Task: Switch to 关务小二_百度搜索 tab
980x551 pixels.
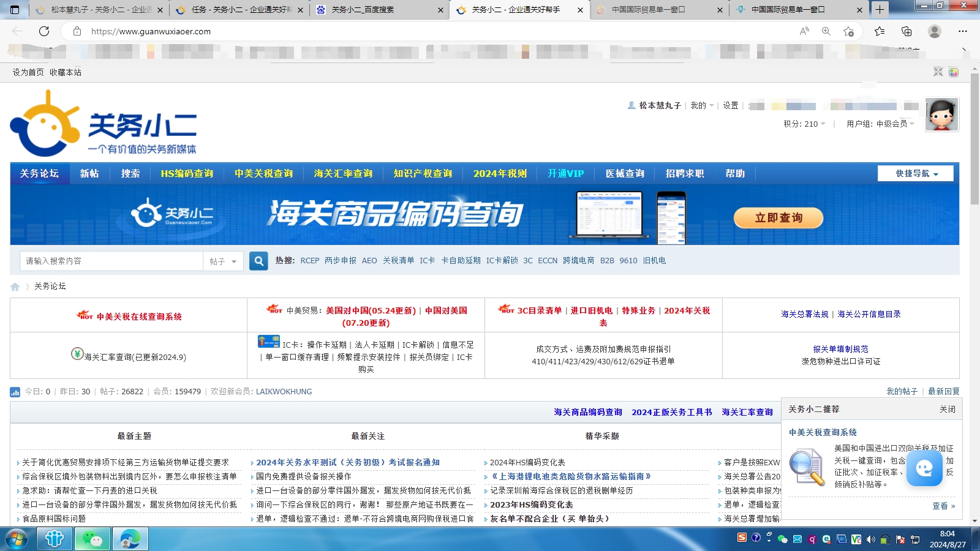Action: [380, 10]
